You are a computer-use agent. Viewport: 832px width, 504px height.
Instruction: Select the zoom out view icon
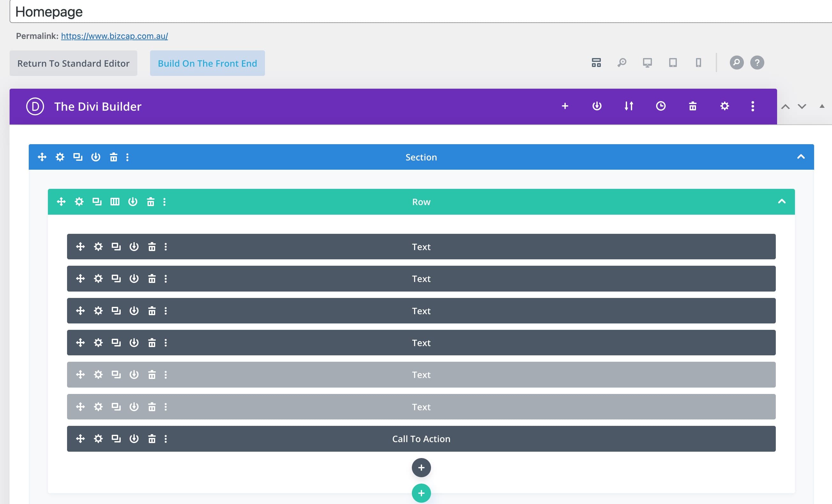(622, 63)
